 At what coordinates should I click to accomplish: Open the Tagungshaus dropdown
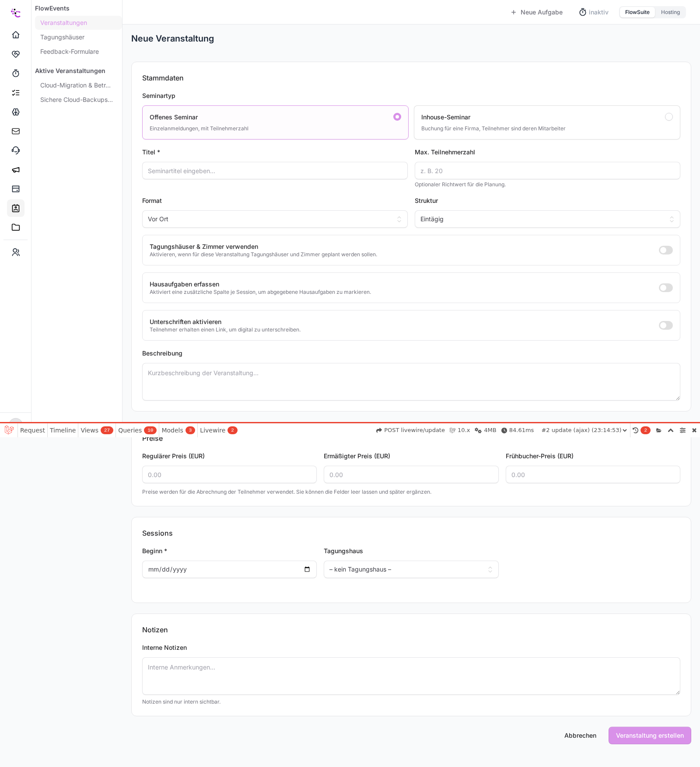pos(411,569)
